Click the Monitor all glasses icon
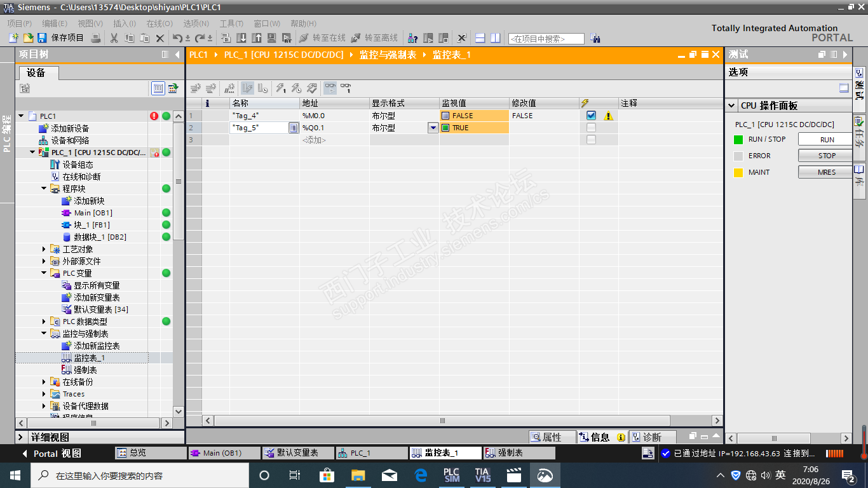The image size is (868, 488). pyautogui.click(x=330, y=88)
